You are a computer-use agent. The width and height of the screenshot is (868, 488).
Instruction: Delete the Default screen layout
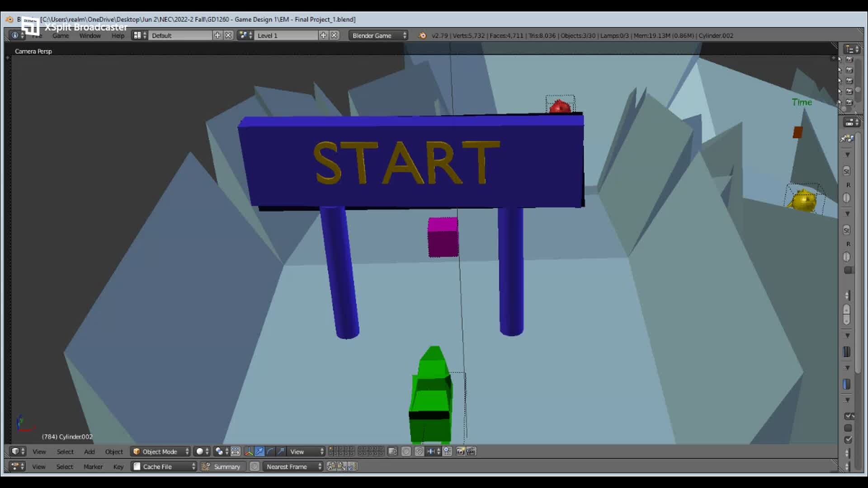(228, 35)
